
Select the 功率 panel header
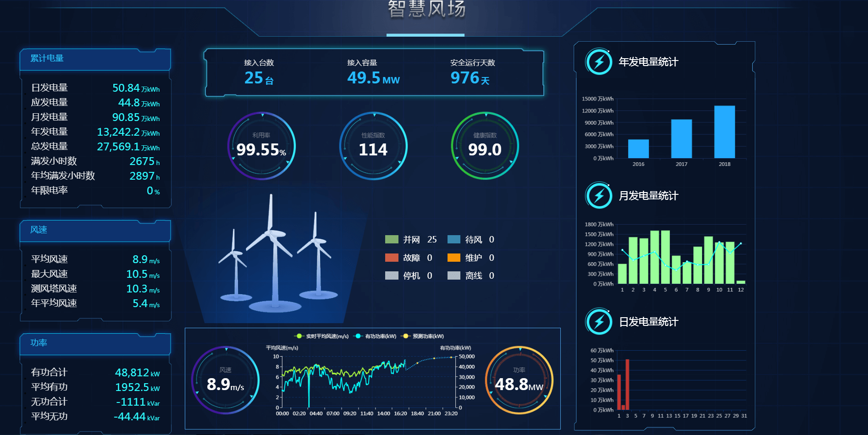click(x=95, y=344)
